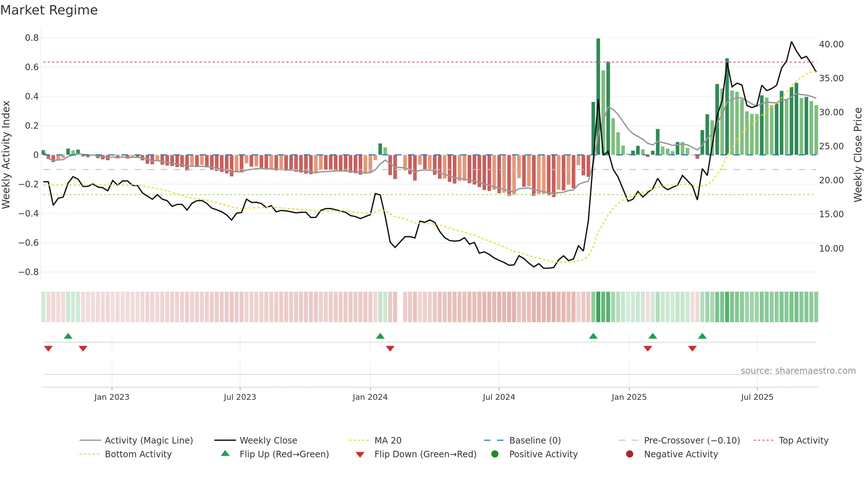The height and width of the screenshot is (488, 868).
Task: Click the 40.00 price axis tick
Action: (x=831, y=44)
